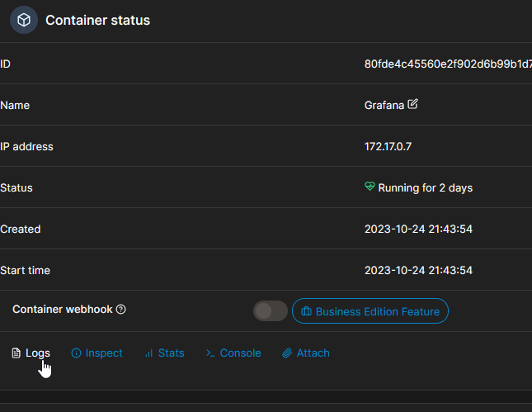Click the bar chart icon beside Stats
532x412 pixels.
point(149,353)
